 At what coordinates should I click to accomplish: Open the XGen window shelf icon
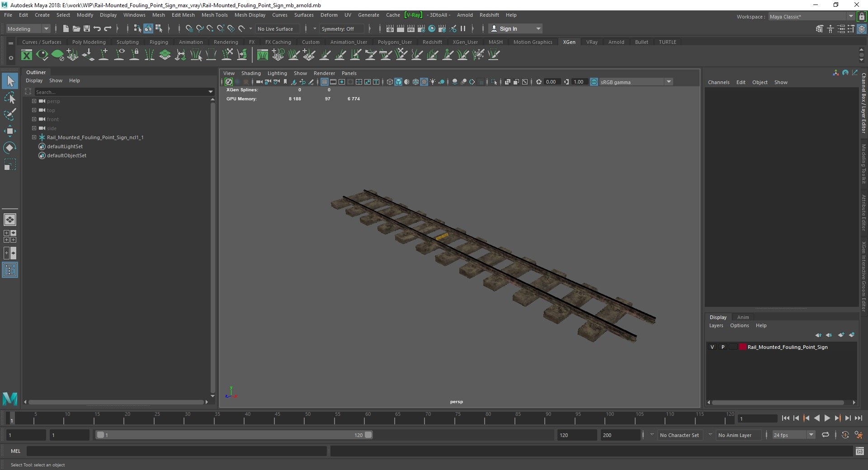pos(27,55)
